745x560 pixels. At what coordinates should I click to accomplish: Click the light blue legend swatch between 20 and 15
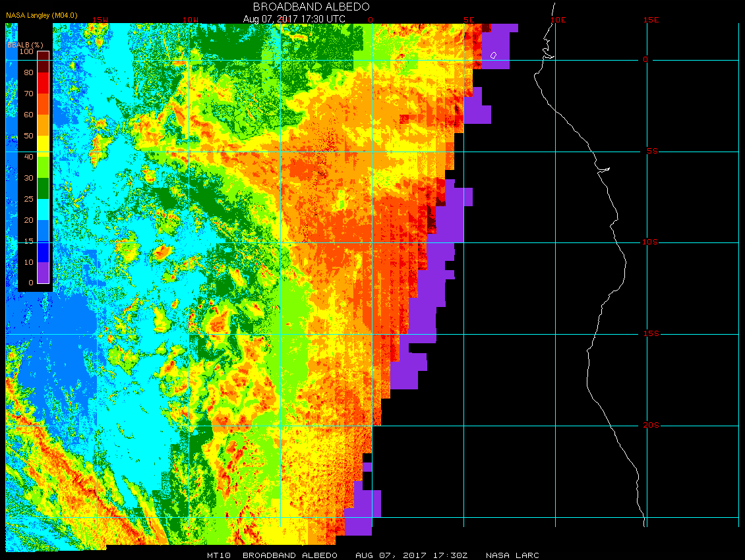[44, 231]
